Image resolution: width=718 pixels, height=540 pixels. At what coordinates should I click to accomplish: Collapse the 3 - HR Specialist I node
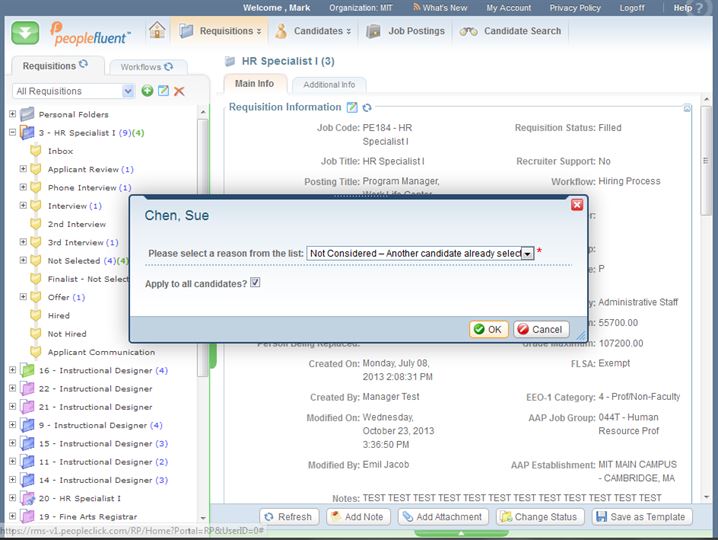(x=12, y=132)
